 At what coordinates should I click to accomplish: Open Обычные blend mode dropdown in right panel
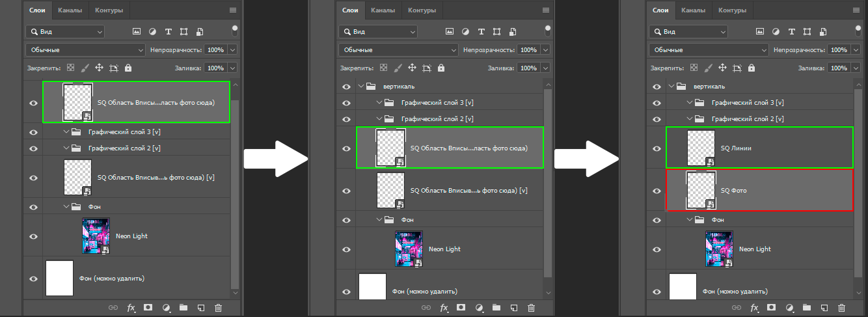(709, 49)
